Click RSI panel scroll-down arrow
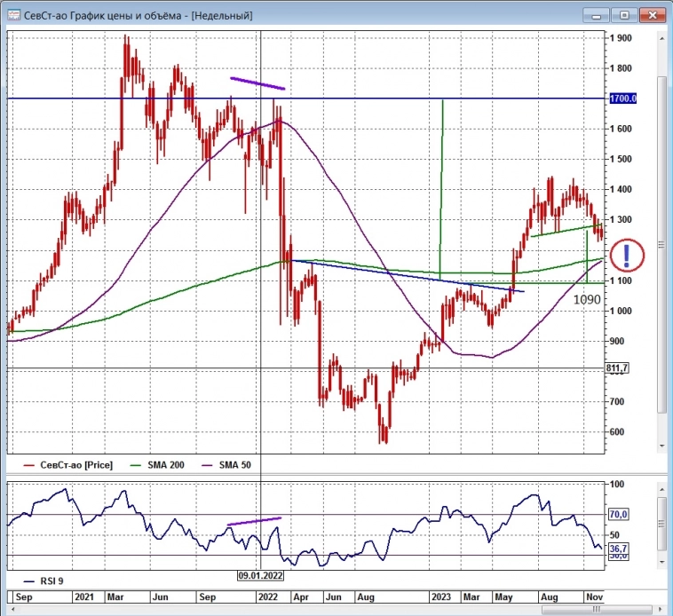 point(661,563)
